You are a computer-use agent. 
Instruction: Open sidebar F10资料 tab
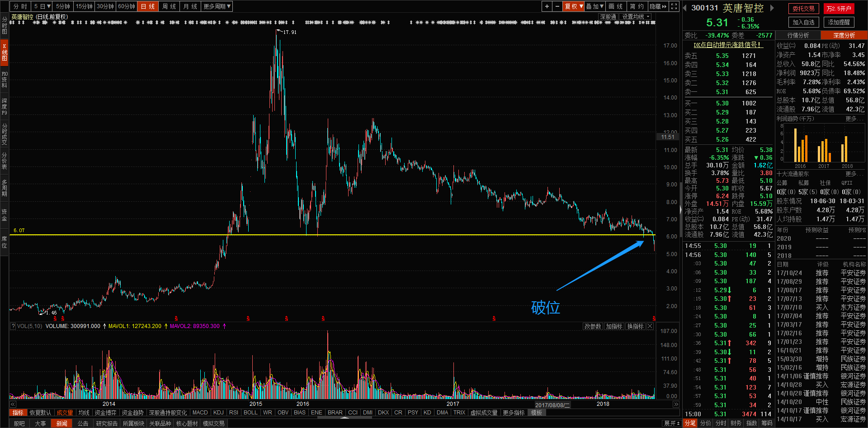pyautogui.click(x=4, y=79)
